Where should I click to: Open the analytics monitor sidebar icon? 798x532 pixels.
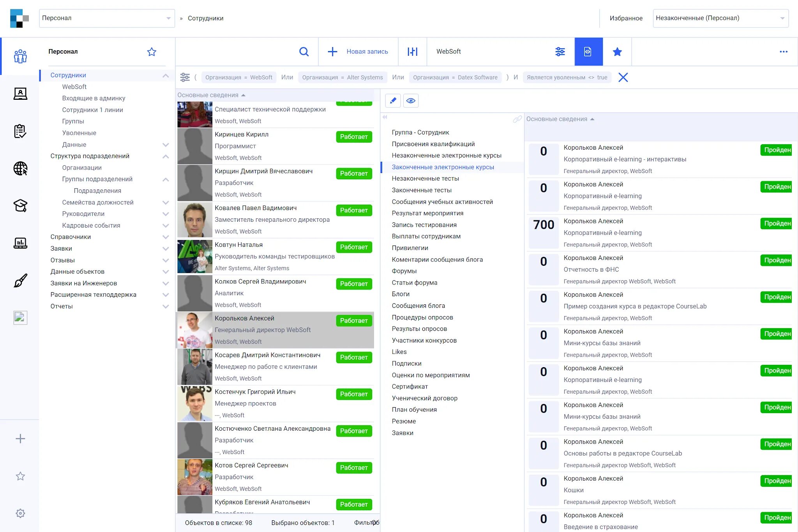(20, 243)
